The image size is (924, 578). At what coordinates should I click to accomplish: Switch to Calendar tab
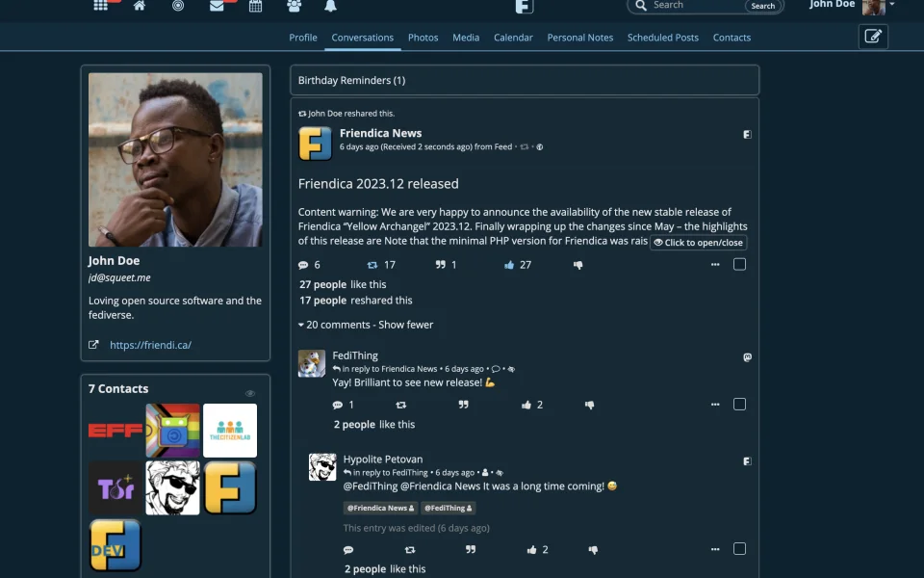click(513, 38)
